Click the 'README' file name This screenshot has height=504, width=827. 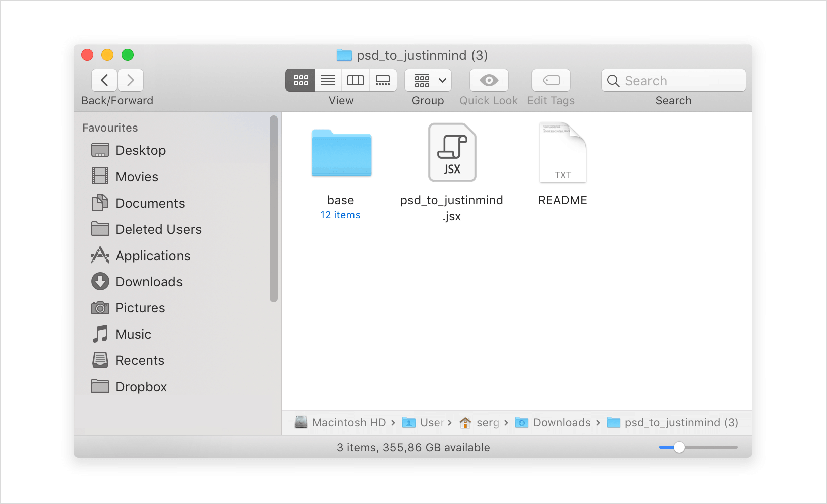[563, 200]
